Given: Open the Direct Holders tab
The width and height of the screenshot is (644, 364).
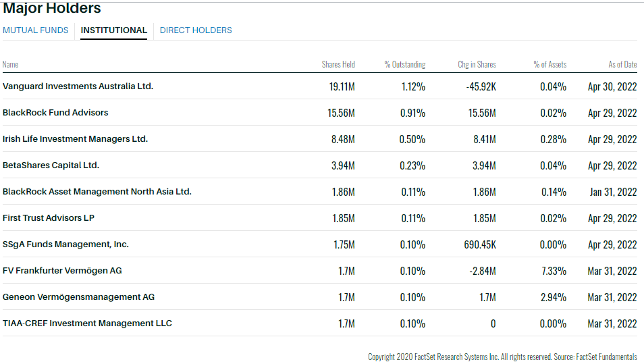Looking at the screenshot, I should (196, 30).
